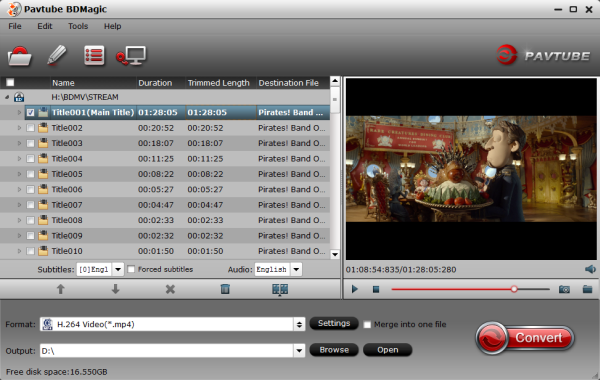Open the register monitor icon
The height and width of the screenshot is (380, 600).
131,56
